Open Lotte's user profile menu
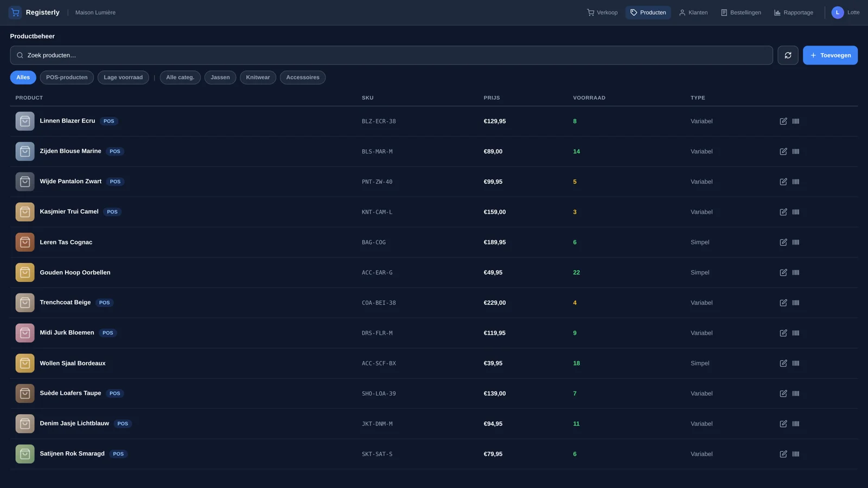 tap(845, 12)
